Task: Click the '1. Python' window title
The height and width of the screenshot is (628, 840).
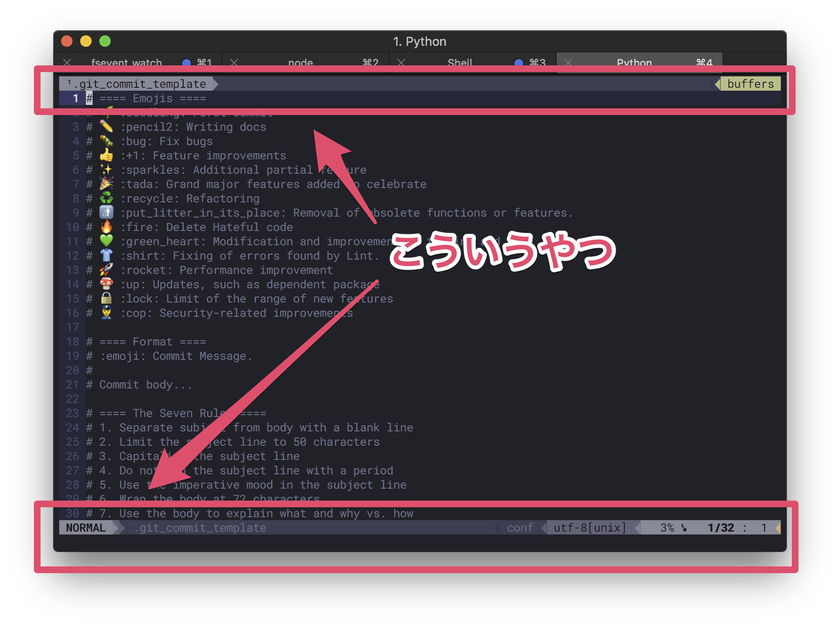Action: click(x=420, y=42)
